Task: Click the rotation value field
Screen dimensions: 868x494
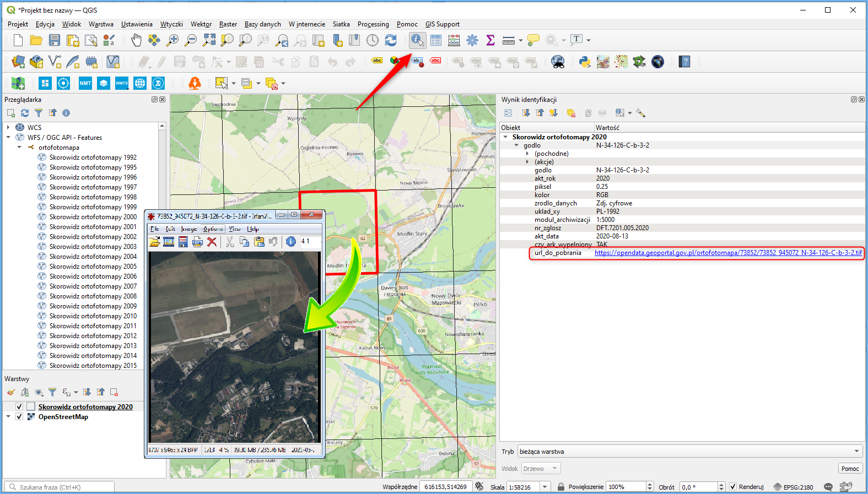Action: 698,487
